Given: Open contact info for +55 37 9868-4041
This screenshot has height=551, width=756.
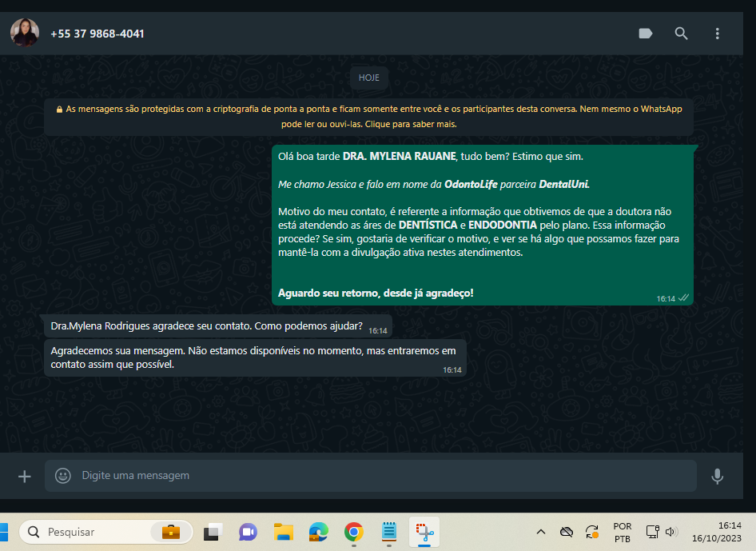Looking at the screenshot, I should 97,34.
